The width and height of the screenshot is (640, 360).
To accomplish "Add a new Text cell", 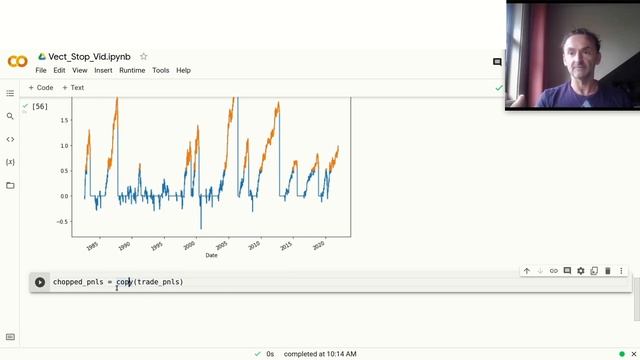I will click(73, 87).
